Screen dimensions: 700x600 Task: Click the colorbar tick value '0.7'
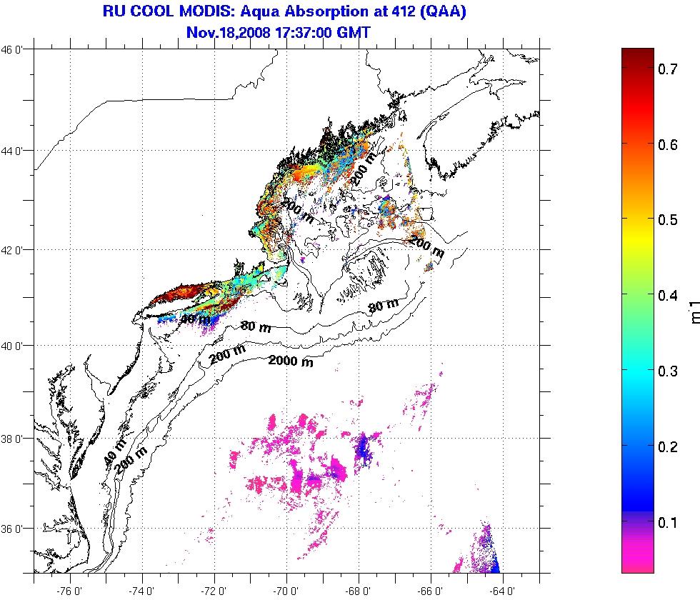pos(668,69)
